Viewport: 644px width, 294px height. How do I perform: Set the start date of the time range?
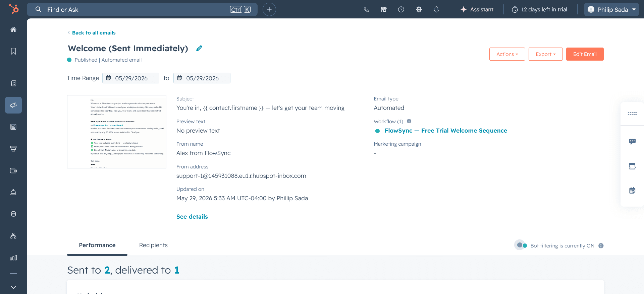tap(131, 78)
